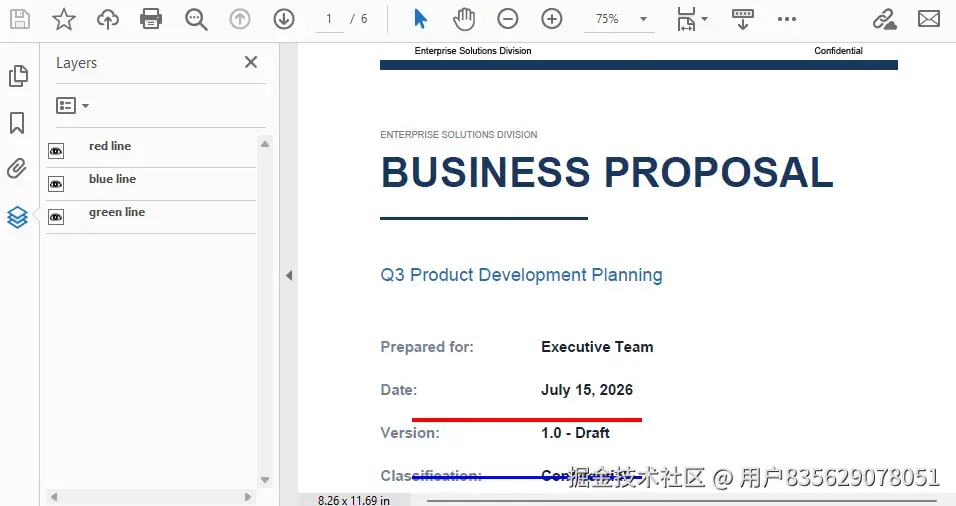Open Bookmarks panel
The image size is (956, 506).
[x=17, y=123]
